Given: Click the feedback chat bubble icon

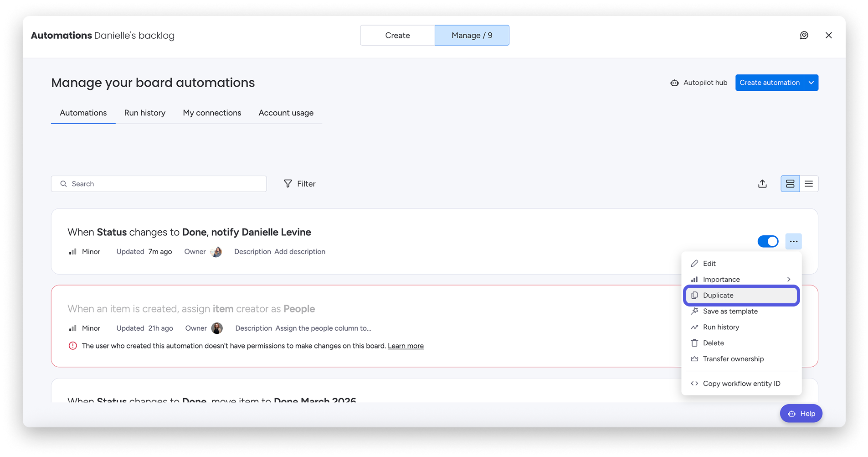Looking at the screenshot, I should point(804,36).
